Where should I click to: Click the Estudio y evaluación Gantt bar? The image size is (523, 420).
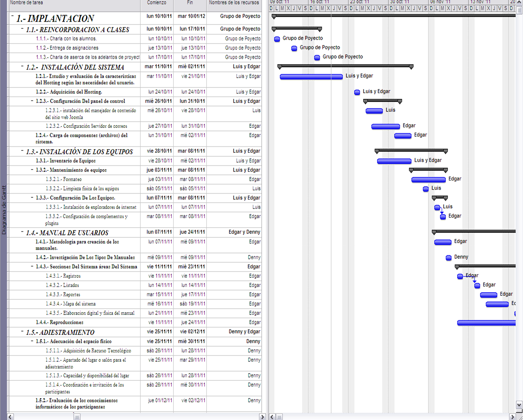[x=311, y=76]
